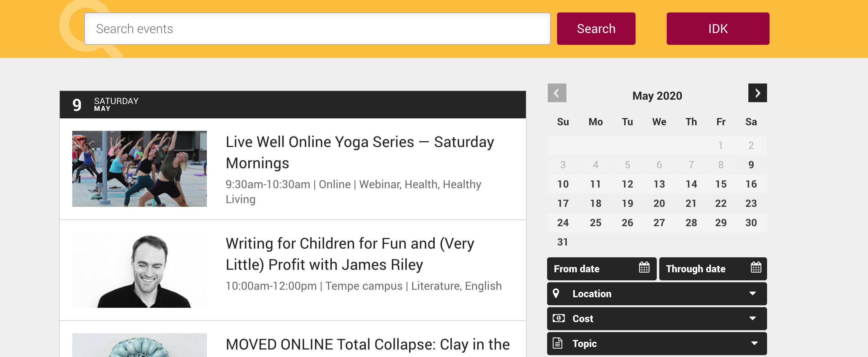
Task: Expand the Cost filter dropdown arrow
Action: [x=752, y=318]
